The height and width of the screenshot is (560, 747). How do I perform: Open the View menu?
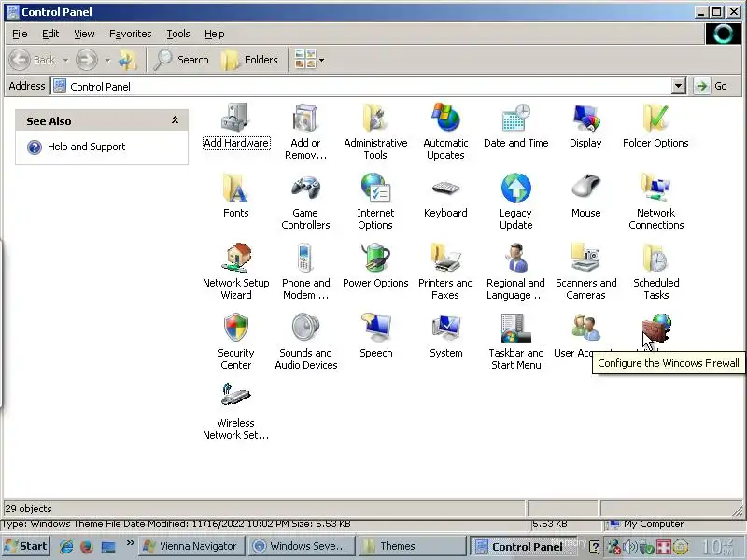coord(84,34)
